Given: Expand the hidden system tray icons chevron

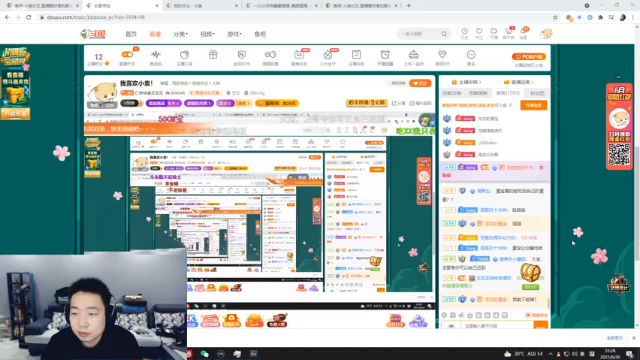Looking at the screenshot, I should point(551,354).
